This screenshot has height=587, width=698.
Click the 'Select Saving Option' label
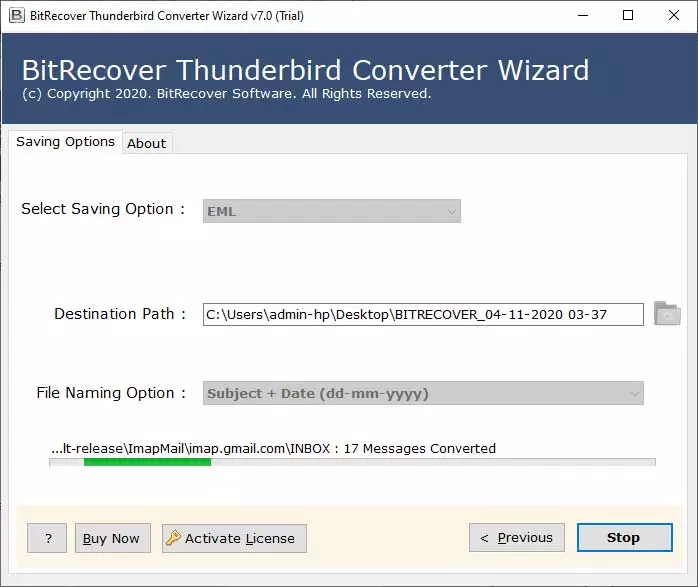tap(103, 209)
